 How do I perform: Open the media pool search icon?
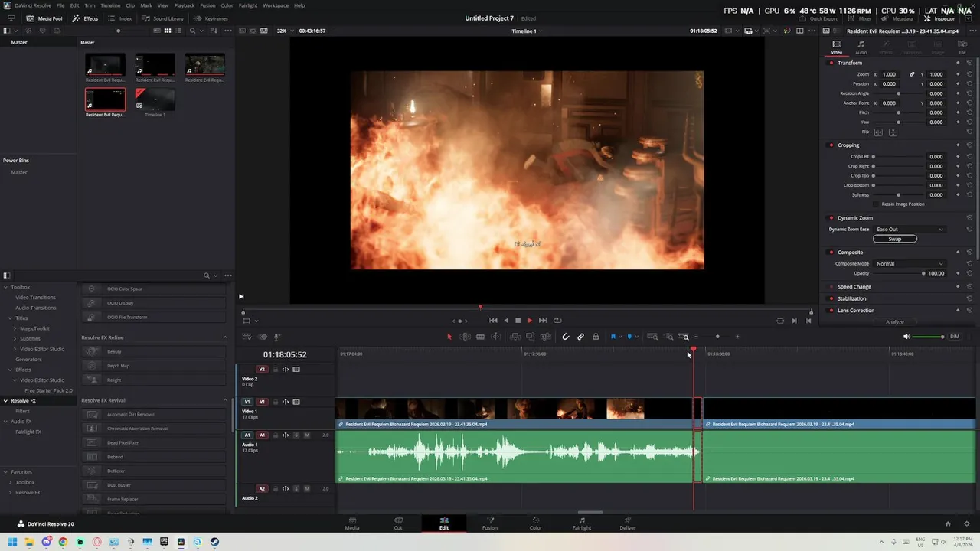point(192,31)
